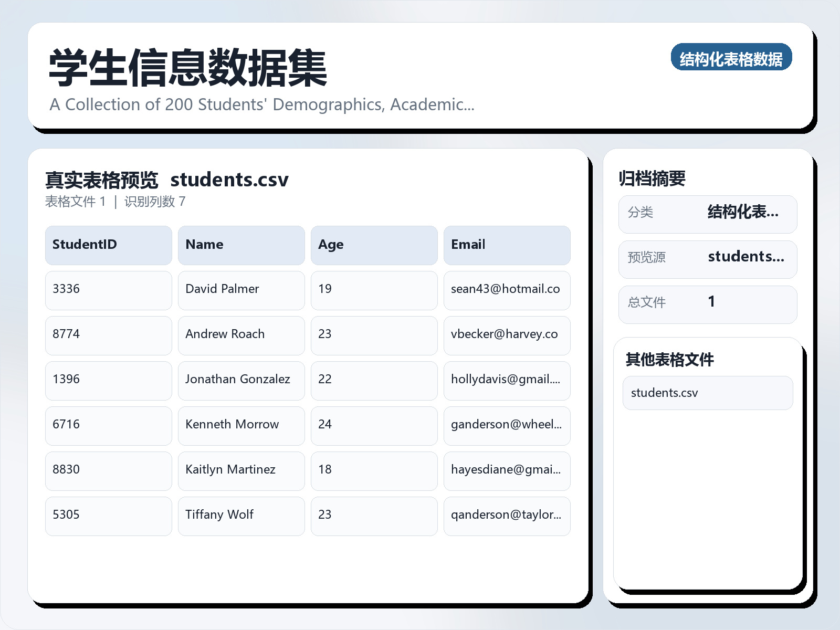
Task: Expand the truncated 预览源 field students...
Action: coord(745,257)
